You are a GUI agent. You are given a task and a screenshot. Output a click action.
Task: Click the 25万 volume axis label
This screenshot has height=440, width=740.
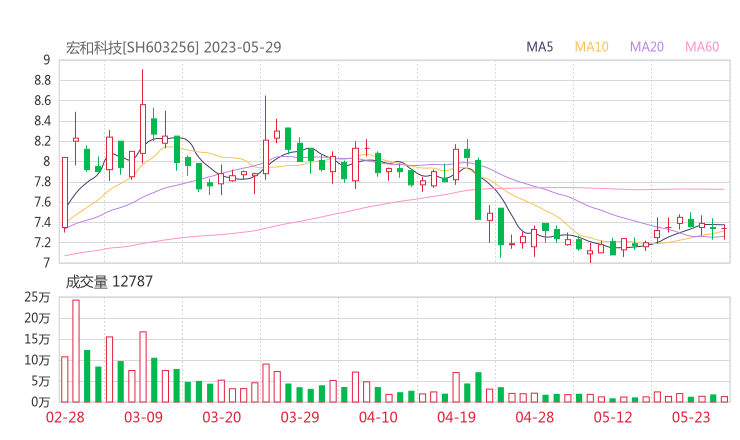click(38, 297)
